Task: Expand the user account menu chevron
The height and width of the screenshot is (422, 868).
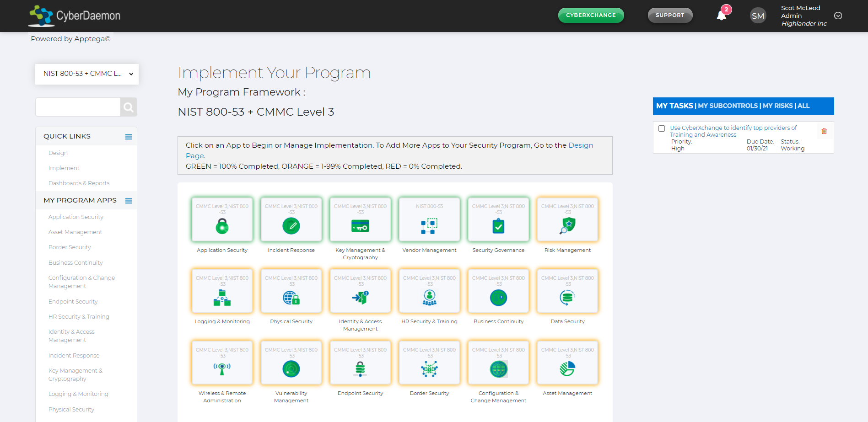Action: (x=838, y=16)
